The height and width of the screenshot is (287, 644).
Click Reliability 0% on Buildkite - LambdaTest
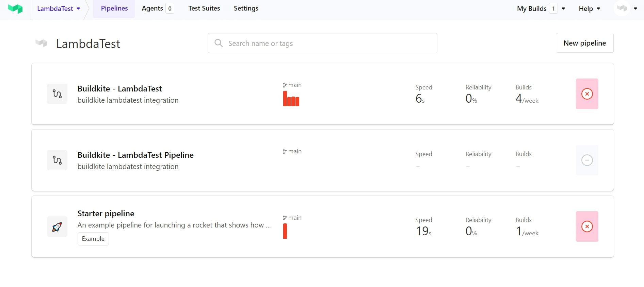tap(478, 94)
